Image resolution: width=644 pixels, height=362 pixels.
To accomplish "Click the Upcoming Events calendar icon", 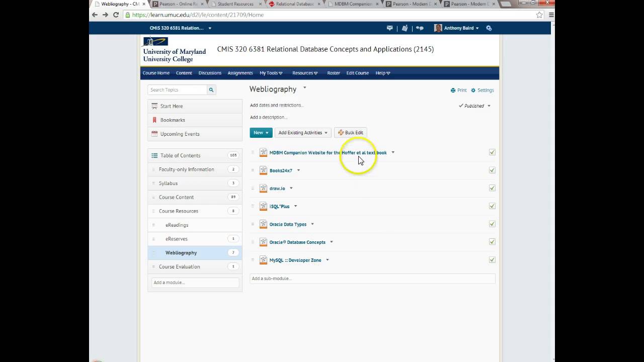I will point(154,134).
